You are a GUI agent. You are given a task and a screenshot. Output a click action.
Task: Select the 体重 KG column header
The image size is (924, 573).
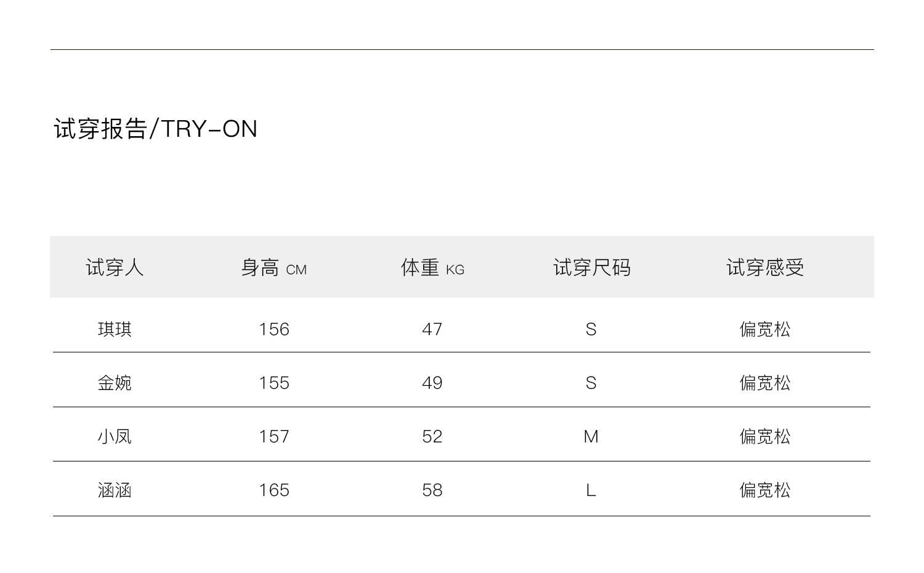point(432,268)
